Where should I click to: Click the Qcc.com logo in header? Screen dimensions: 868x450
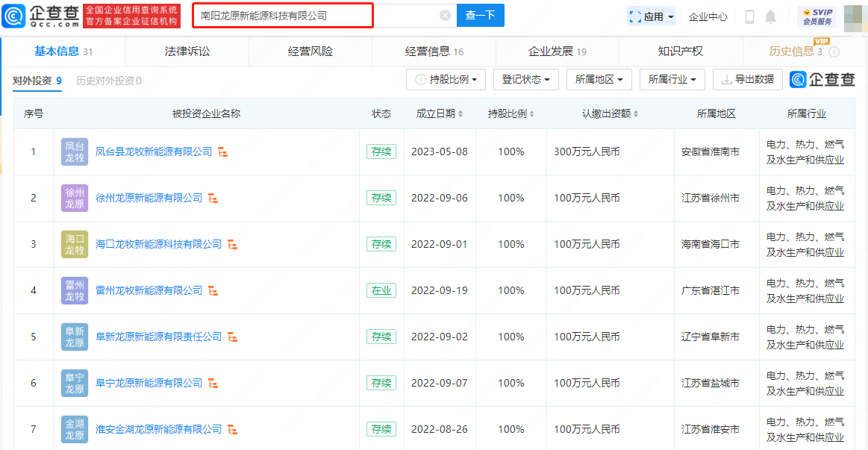pos(40,16)
